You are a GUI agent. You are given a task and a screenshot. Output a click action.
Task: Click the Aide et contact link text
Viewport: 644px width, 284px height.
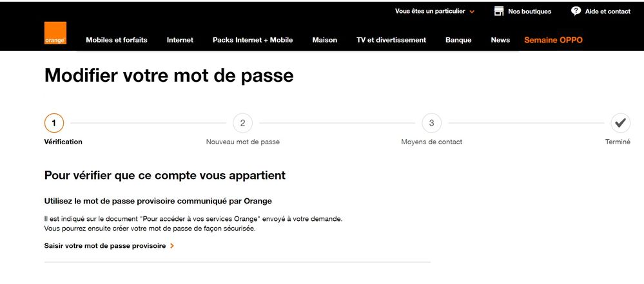607,12
